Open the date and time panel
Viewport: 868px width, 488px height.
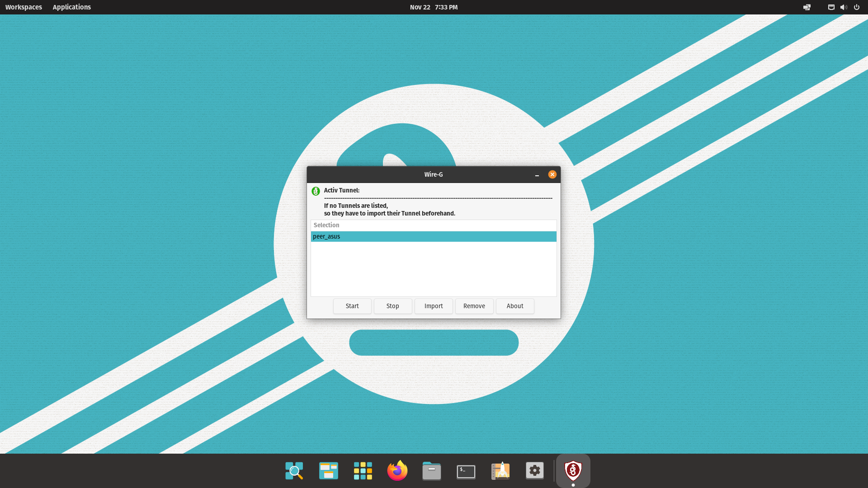(434, 7)
